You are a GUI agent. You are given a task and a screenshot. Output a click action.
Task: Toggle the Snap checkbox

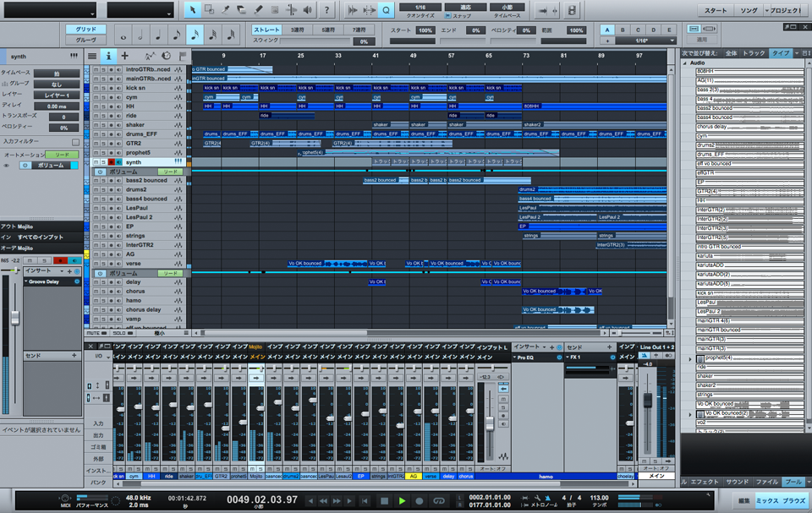[447, 16]
